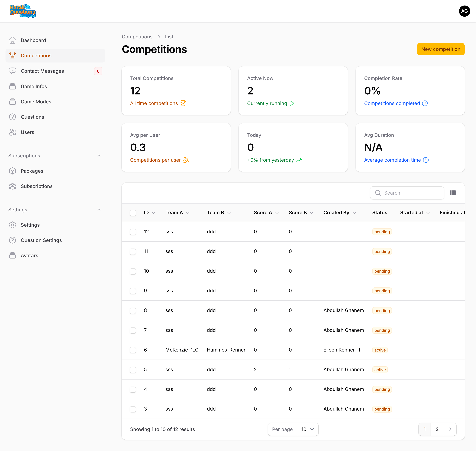Click the Packages cube icon
Screen dimensions: 476x451
[12, 171]
